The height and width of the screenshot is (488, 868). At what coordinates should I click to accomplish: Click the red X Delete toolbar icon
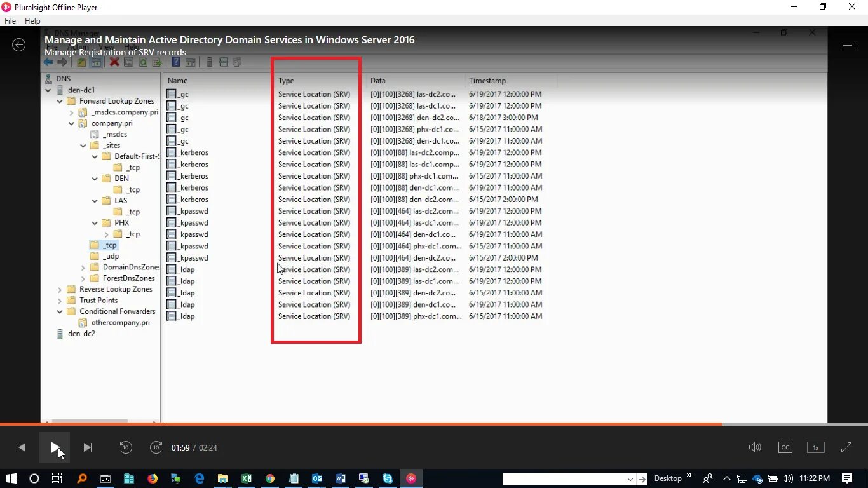point(114,62)
